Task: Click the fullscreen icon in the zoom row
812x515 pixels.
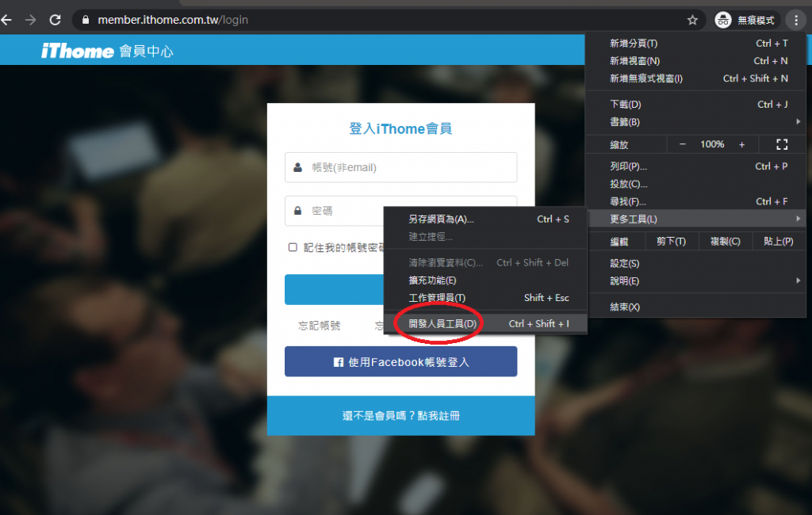Action: 782,144
